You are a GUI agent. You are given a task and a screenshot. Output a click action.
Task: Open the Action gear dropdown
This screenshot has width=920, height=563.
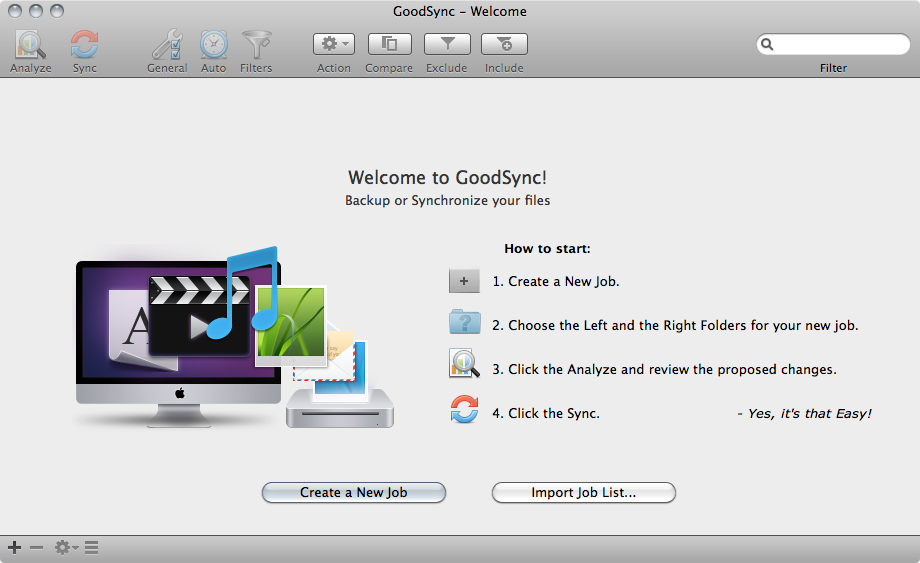pyautogui.click(x=334, y=44)
